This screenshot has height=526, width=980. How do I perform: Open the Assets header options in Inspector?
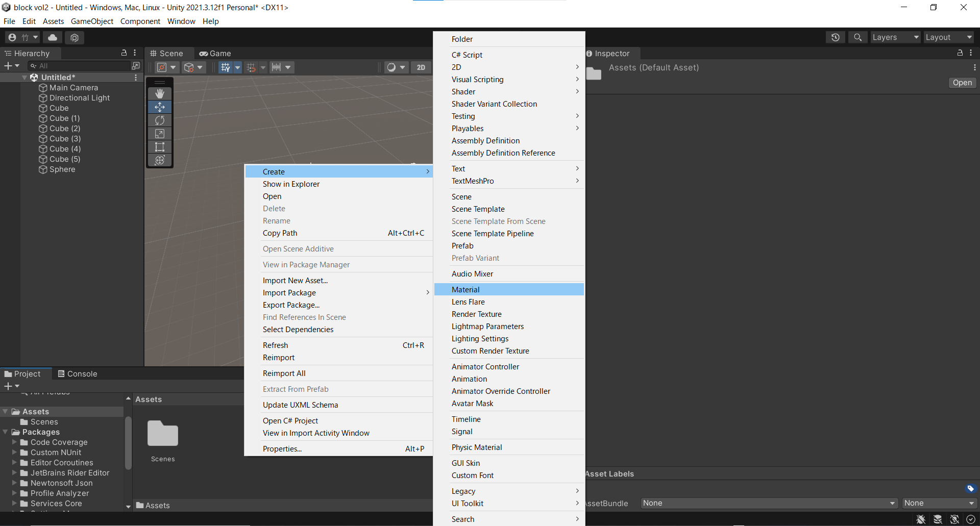point(974,67)
